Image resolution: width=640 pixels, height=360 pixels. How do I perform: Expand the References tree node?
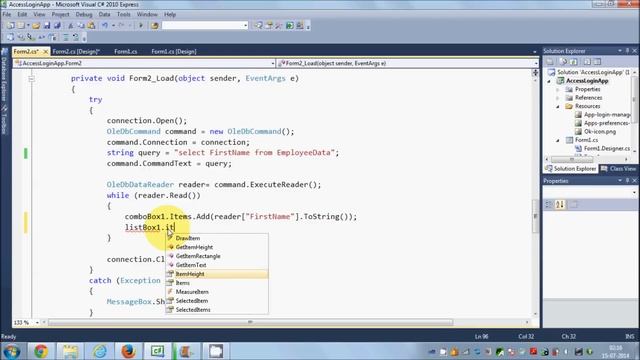558,98
